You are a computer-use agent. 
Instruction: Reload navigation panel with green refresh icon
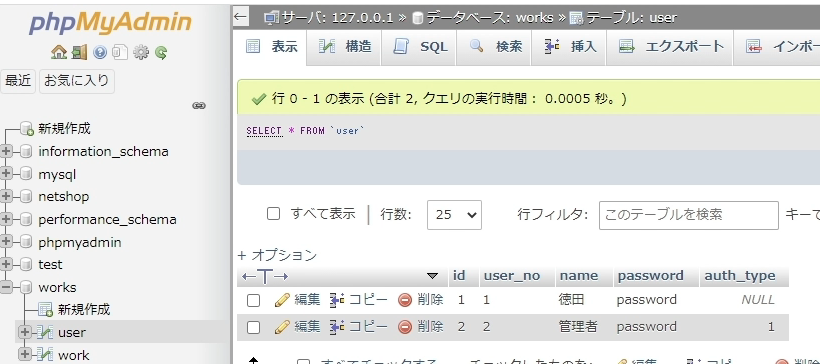pos(161,52)
